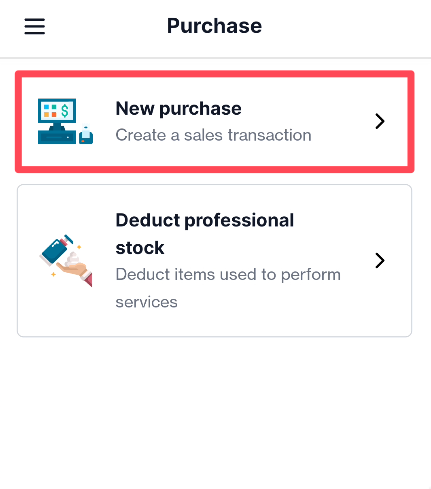
Task: Click the colored tiles on monitor icon
Action: [50, 111]
